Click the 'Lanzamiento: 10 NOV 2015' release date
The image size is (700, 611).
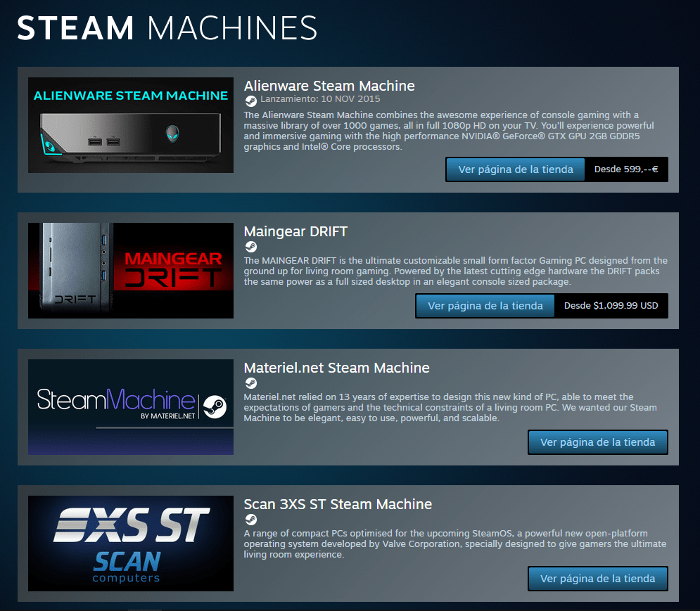321,99
